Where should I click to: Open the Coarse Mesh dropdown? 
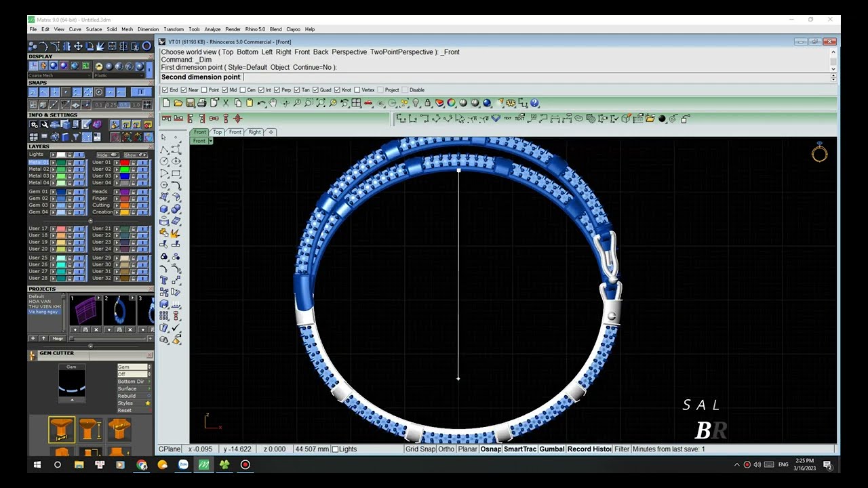[x=59, y=75]
